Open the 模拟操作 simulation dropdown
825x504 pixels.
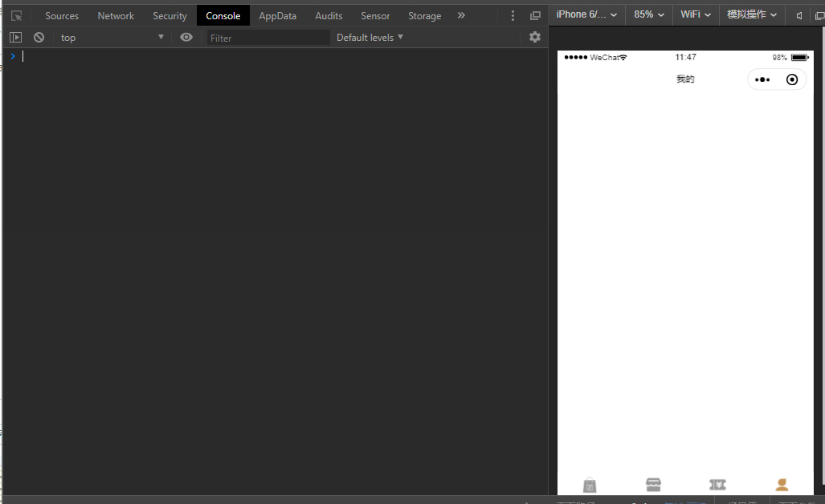[752, 14]
